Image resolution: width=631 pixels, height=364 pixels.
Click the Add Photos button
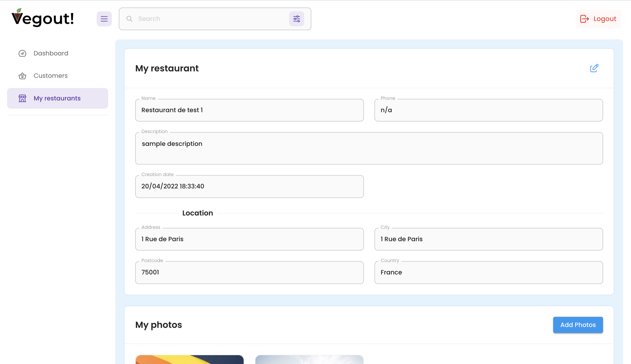point(578,325)
